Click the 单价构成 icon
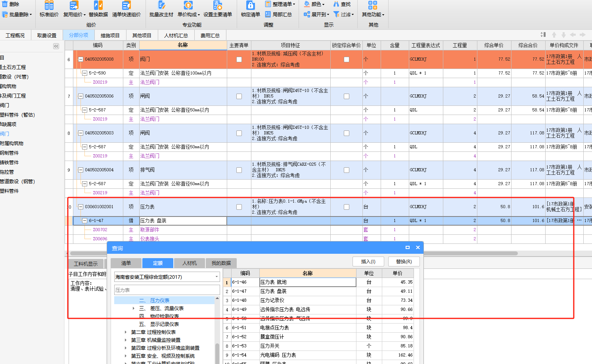Viewport: 592px width, 364px height. (188, 6)
